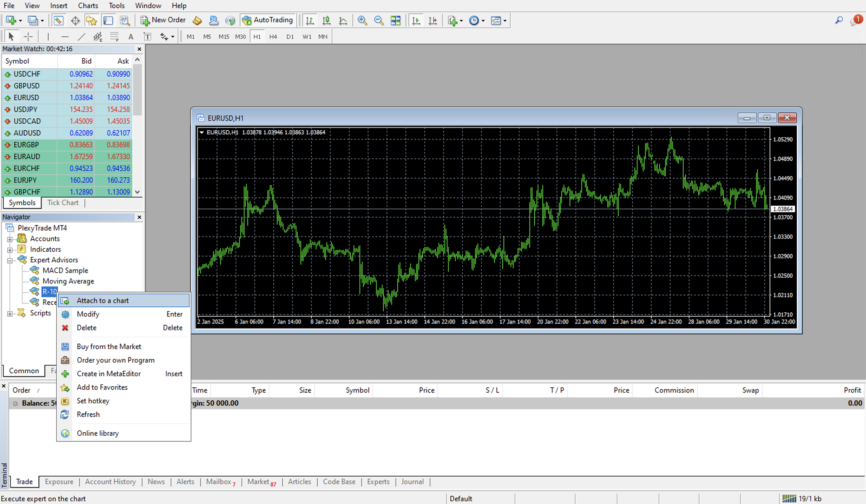The width and height of the screenshot is (866, 504).
Task: Switch to the candlestick chart style
Action: coord(326,21)
